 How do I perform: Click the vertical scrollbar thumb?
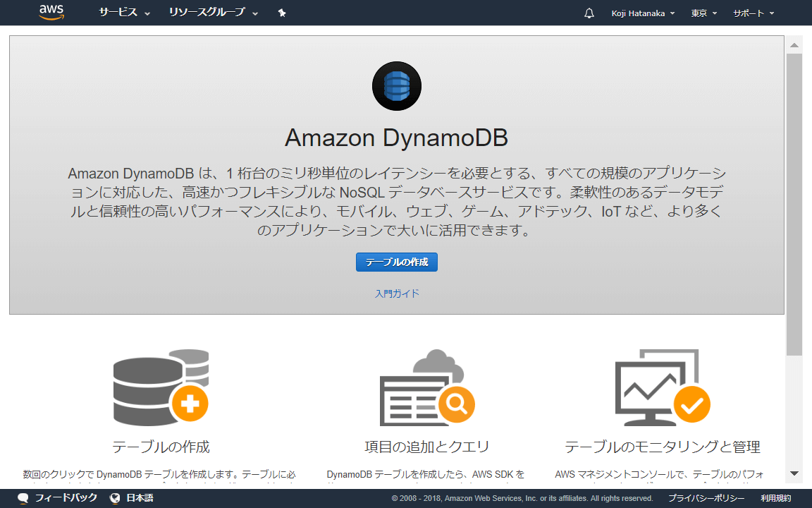click(x=794, y=204)
